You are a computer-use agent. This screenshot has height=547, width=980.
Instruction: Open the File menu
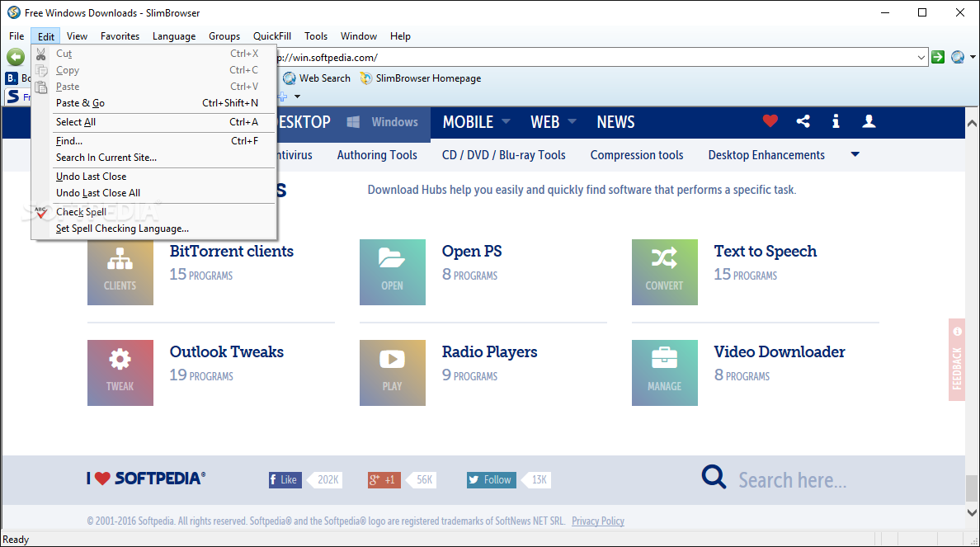(x=16, y=36)
